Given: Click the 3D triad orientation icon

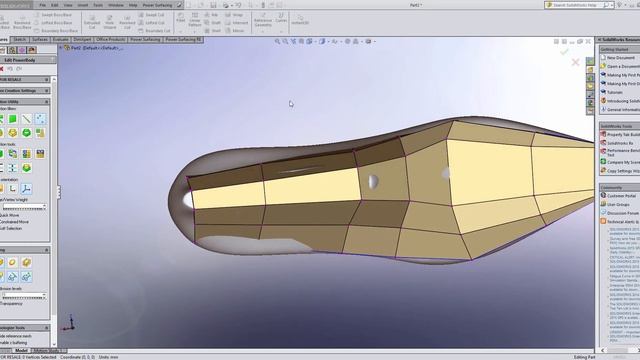Looking at the screenshot, I should tap(27, 189).
